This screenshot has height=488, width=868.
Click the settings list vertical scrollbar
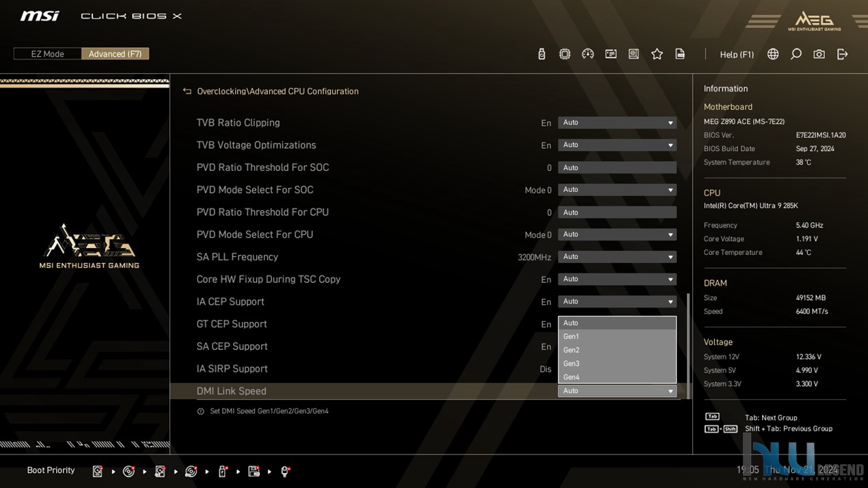(688, 346)
